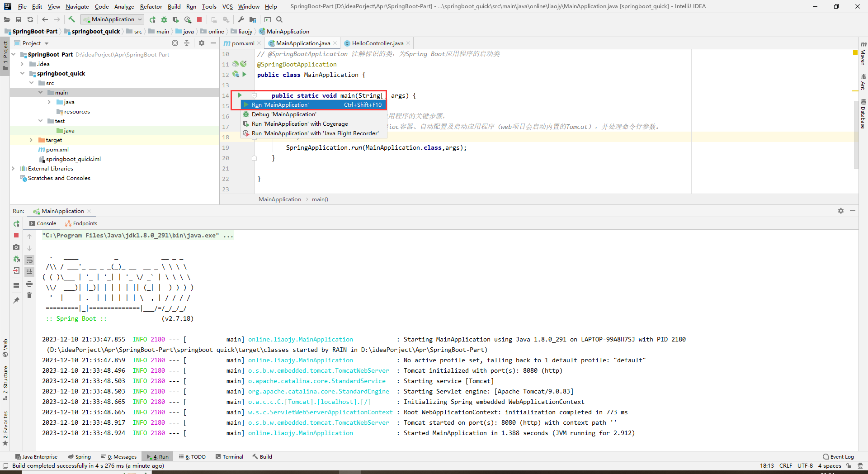This screenshot has width=868, height=474.
Task: Click the Run Anything toolbar icon
Action: pos(268,19)
